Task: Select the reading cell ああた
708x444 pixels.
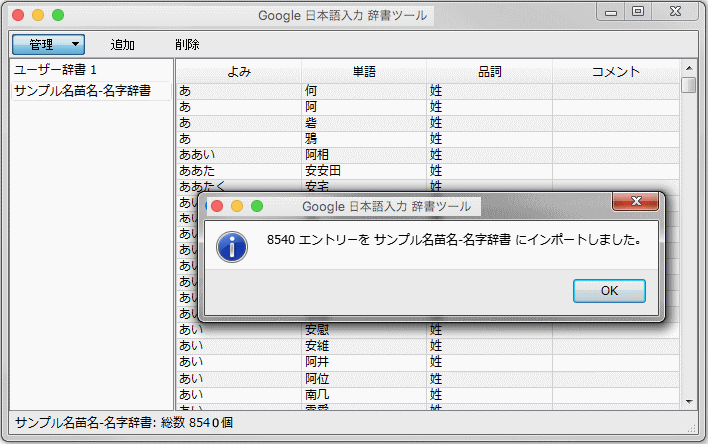Action: tap(238, 171)
